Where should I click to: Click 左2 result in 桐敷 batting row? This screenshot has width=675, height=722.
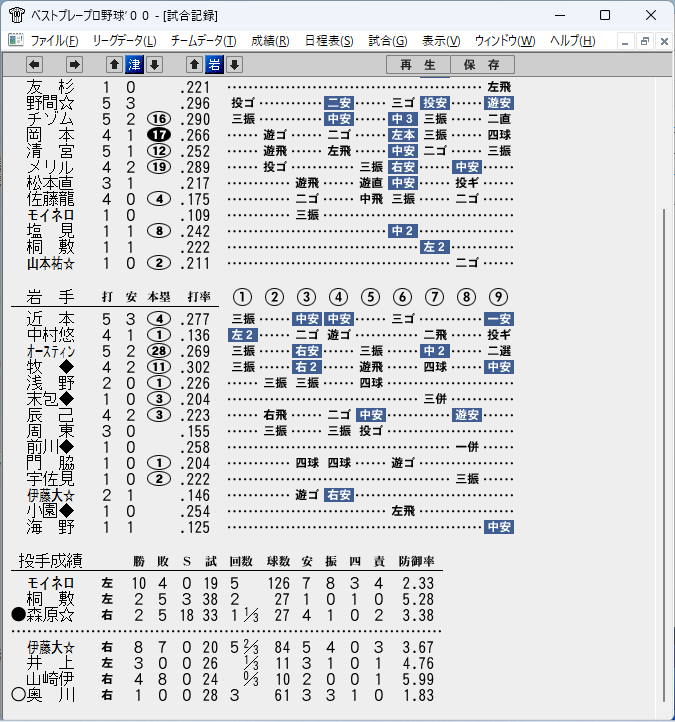click(x=435, y=247)
